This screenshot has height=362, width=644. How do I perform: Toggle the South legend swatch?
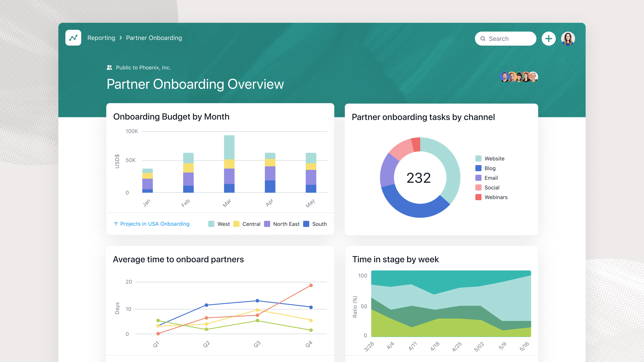[306, 224]
